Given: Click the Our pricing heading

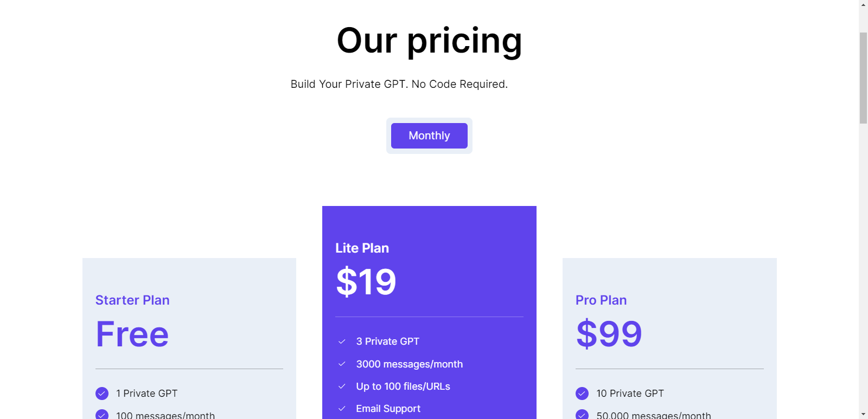Looking at the screenshot, I should pyautogui.click(x=429, y=41).
